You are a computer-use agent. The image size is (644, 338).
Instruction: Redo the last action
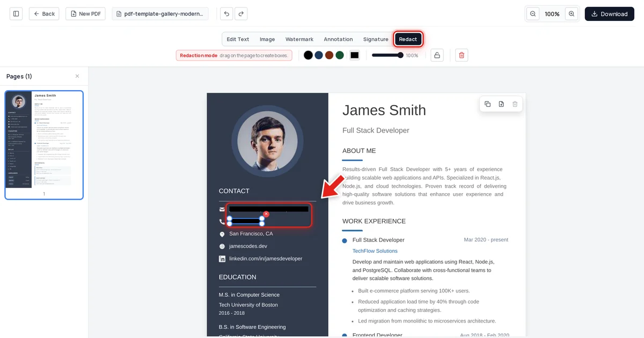point(241,14)
